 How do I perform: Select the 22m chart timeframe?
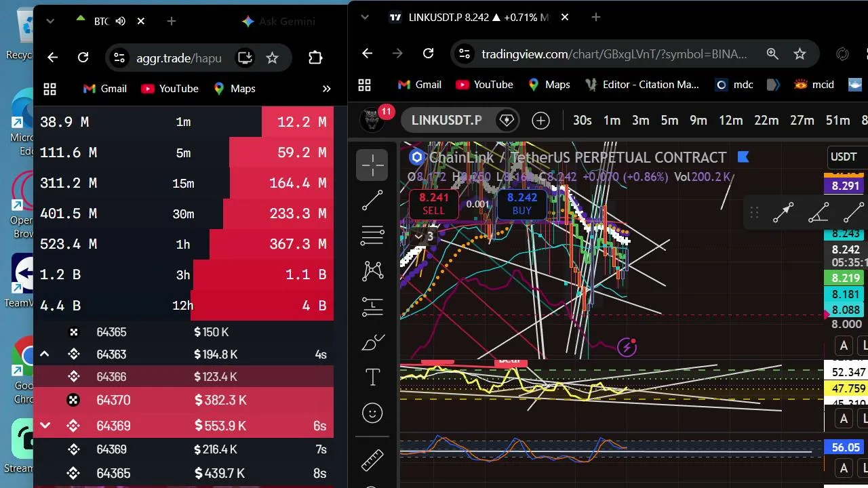tap(766, 120)
